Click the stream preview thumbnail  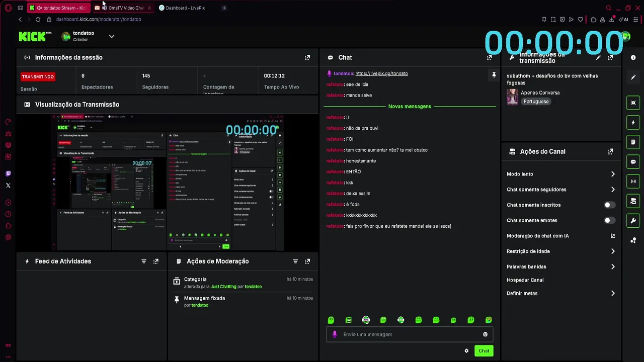[x=168, y=183]
